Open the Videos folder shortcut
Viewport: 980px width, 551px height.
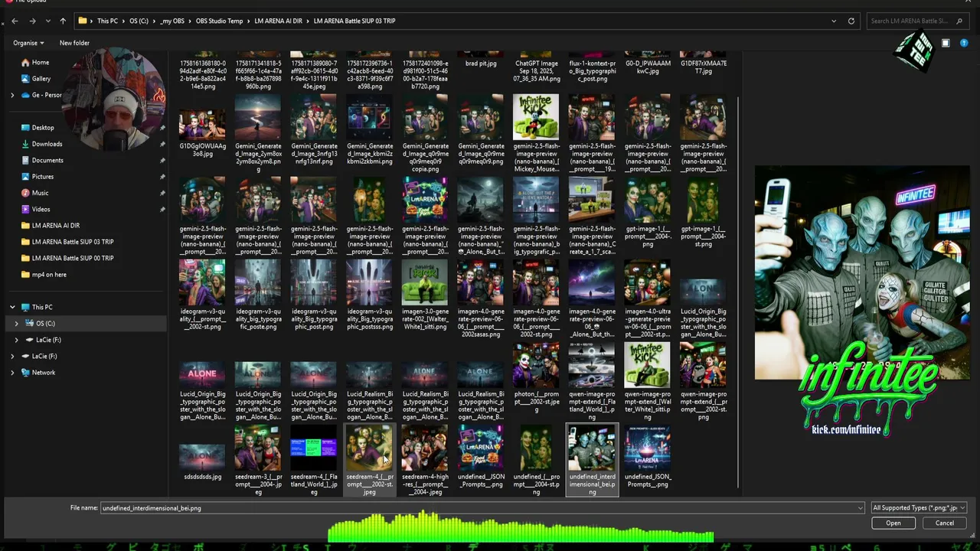pos(41,209)
